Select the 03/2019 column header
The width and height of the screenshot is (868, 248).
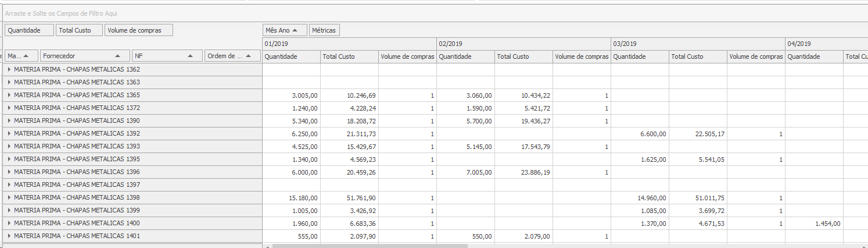click(697, 44)
